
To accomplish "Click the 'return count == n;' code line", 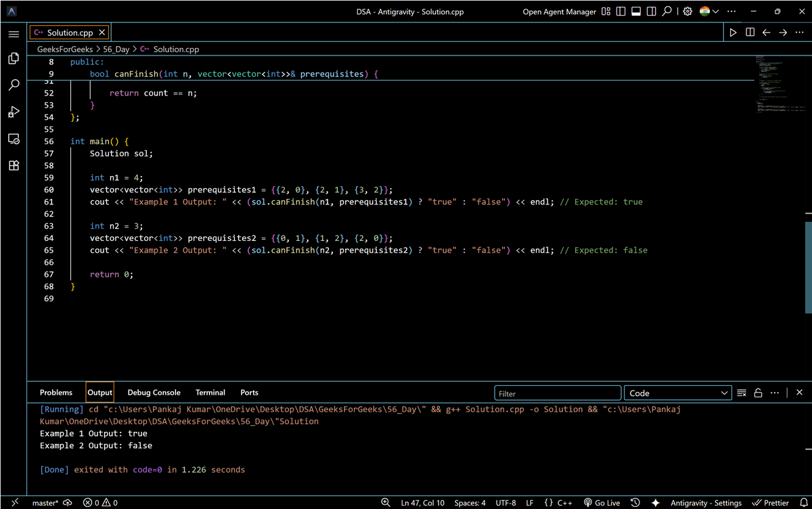I will coord(153,93).
